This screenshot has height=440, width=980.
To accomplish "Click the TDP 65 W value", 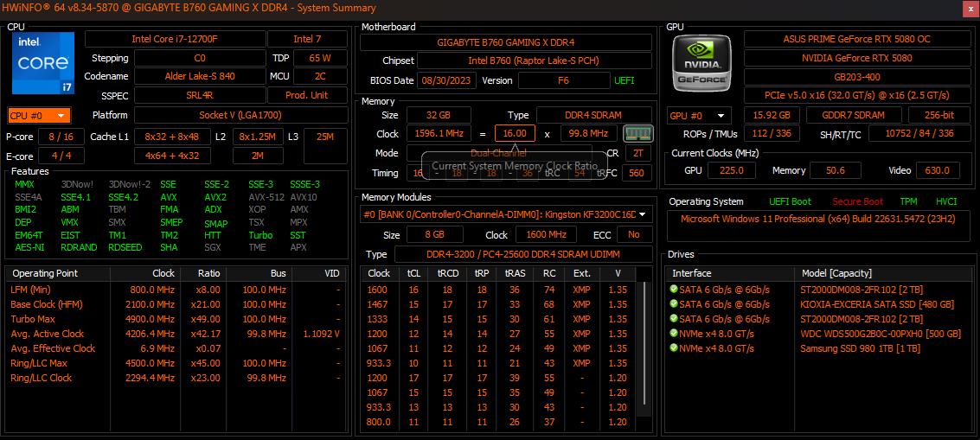I will [x=320, y=58].
